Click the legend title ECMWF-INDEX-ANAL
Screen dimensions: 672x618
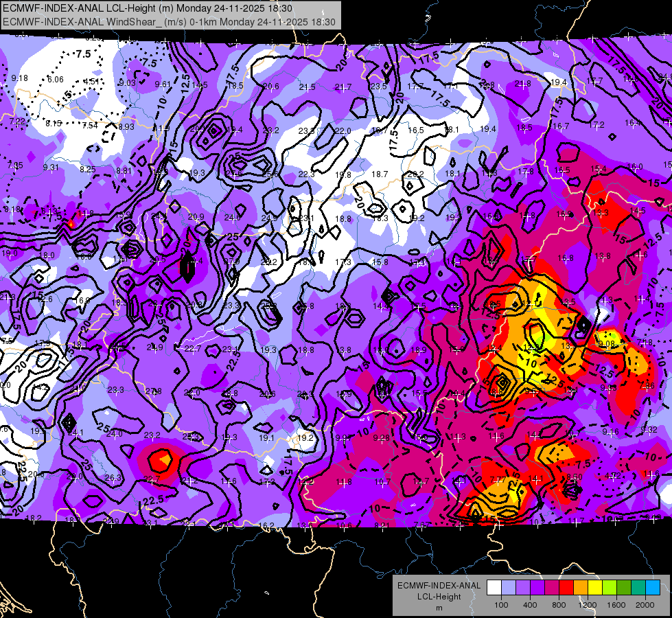point(439,586)
